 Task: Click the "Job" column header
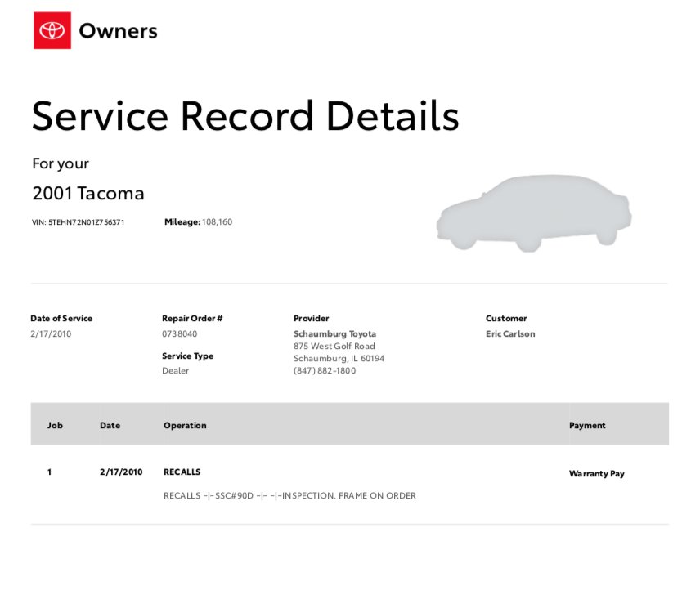pyautogui.click(x=55, y=426)
